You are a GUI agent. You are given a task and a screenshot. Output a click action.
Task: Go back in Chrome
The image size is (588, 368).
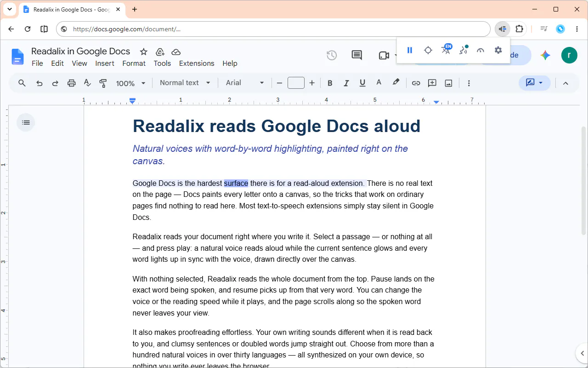click(11, 29)
